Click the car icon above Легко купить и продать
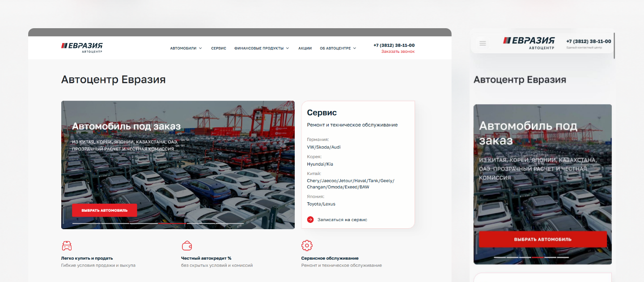Image resolution: width=644 pixels, height=282 pixels. 67,245
